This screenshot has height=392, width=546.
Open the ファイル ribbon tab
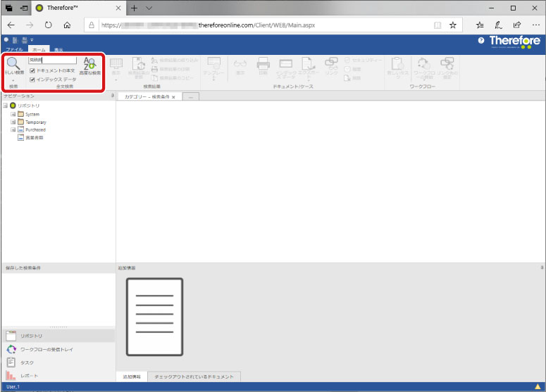pyautogui.click(x=14, y=50)
